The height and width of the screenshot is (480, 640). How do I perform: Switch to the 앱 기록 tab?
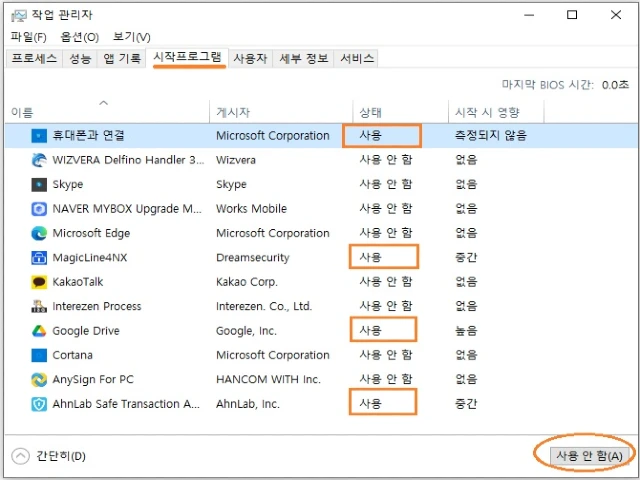pyautogui.click(x=122, y=58)
